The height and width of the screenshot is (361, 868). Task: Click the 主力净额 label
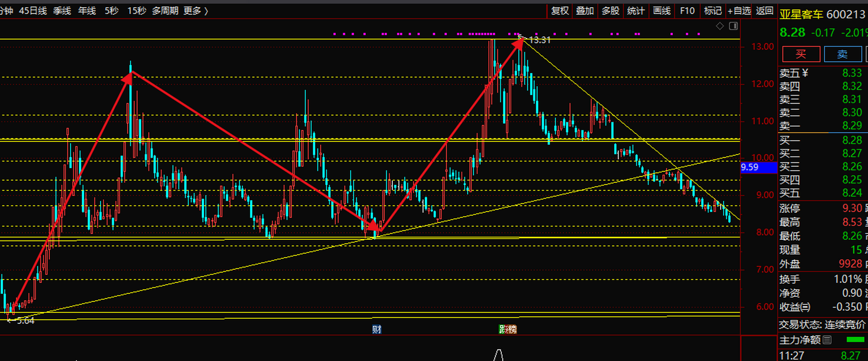point(800,340)
